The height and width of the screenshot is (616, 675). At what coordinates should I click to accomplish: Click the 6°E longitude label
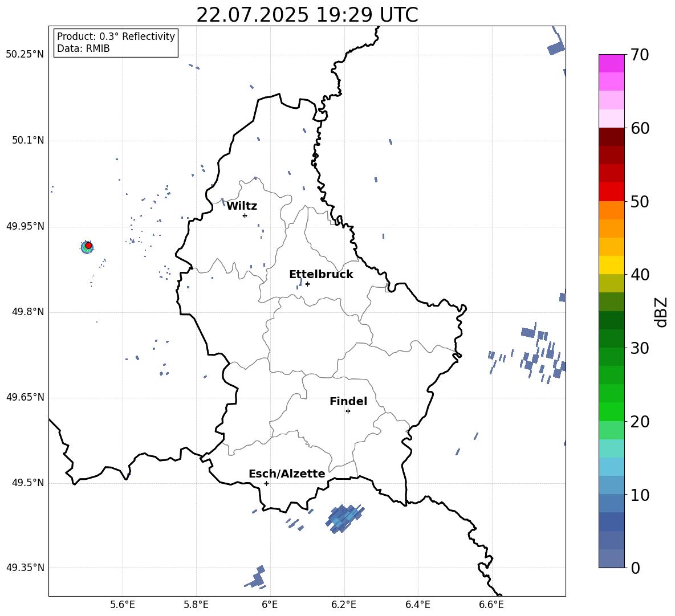270,605
